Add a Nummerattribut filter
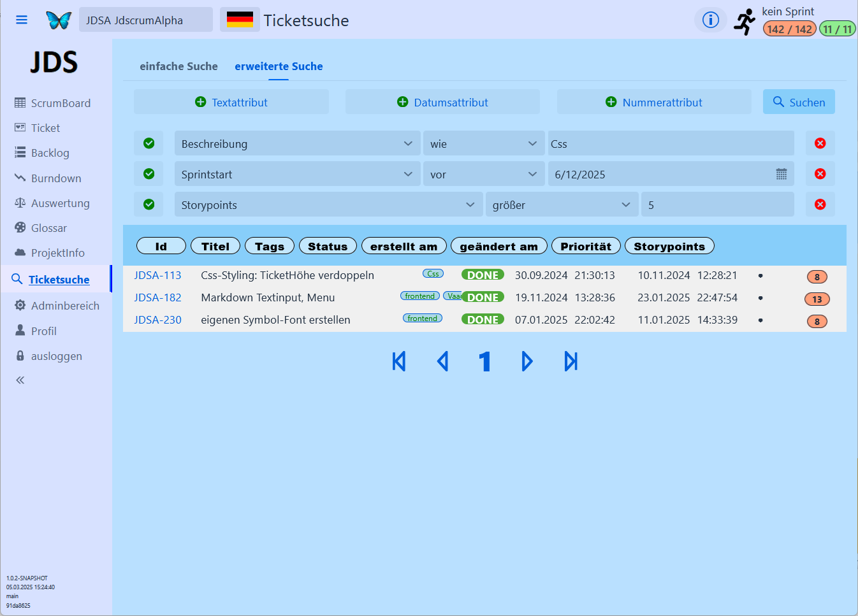858x616 pixels. point(654,102)
